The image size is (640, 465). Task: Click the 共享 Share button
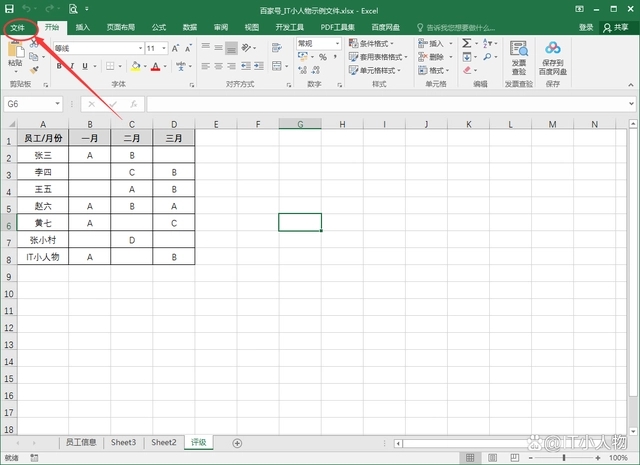coord(616,27)
